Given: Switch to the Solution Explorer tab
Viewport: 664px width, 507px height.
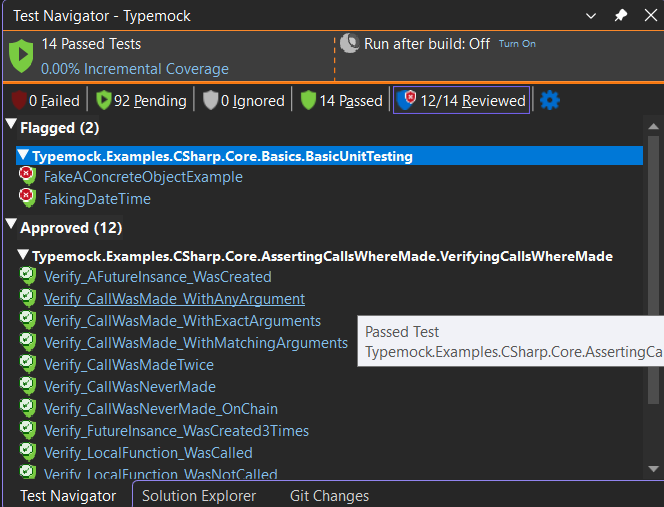Looking at the screenshot, I should [x=199, y=496].
